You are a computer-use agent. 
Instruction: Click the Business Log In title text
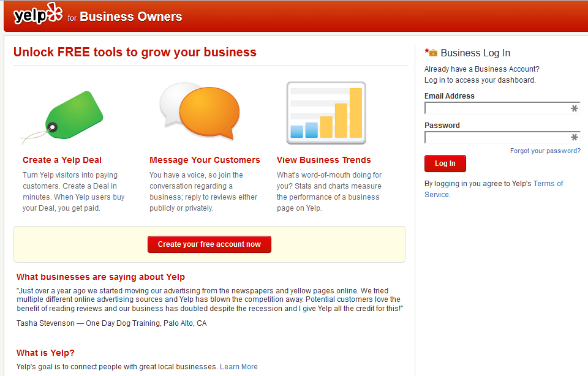click(475, 53)
